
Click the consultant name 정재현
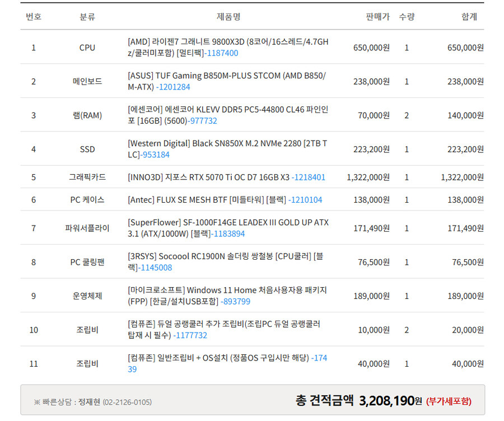90,402
